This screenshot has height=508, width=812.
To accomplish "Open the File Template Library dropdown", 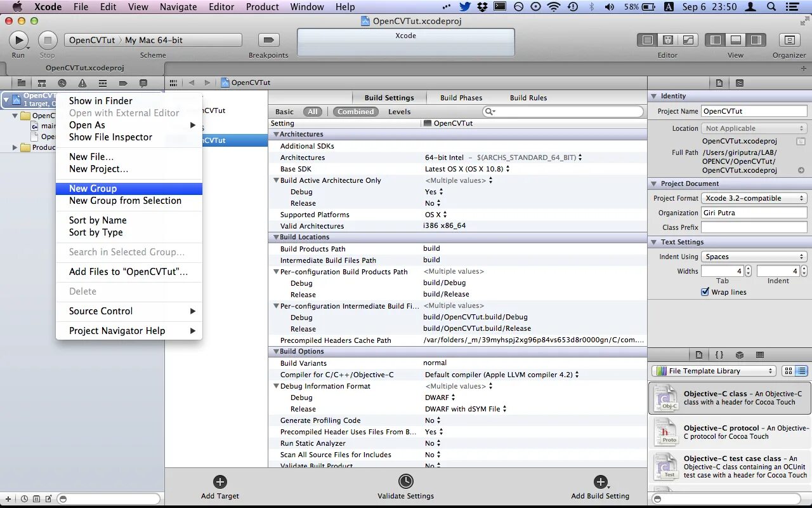I will (x=714, y=371).
